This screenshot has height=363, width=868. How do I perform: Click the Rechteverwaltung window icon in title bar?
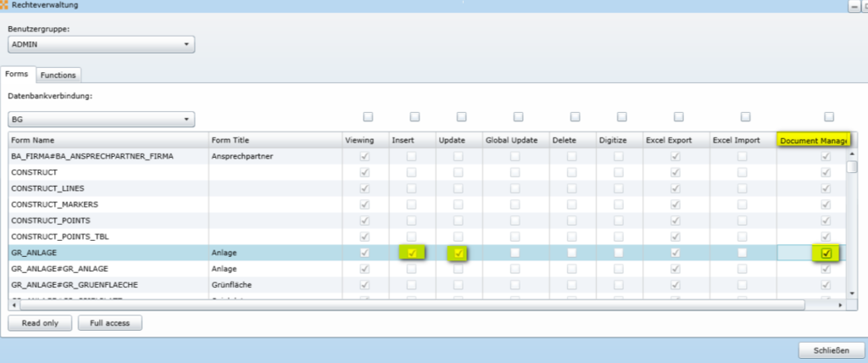pos(5,5)
